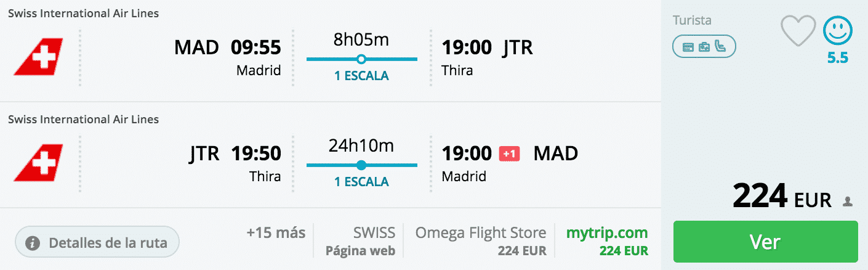Image resolution: width=868 pixels, height=270 pixels.
Task: Choose the mytrip.com 224 EUR offer
Action: (607, 242)
